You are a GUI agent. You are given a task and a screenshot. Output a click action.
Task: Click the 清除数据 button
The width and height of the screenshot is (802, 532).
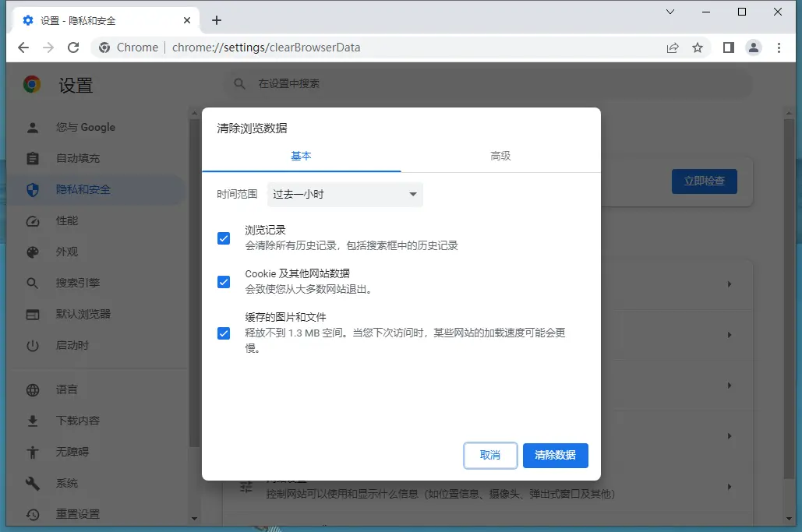point(555,455)
